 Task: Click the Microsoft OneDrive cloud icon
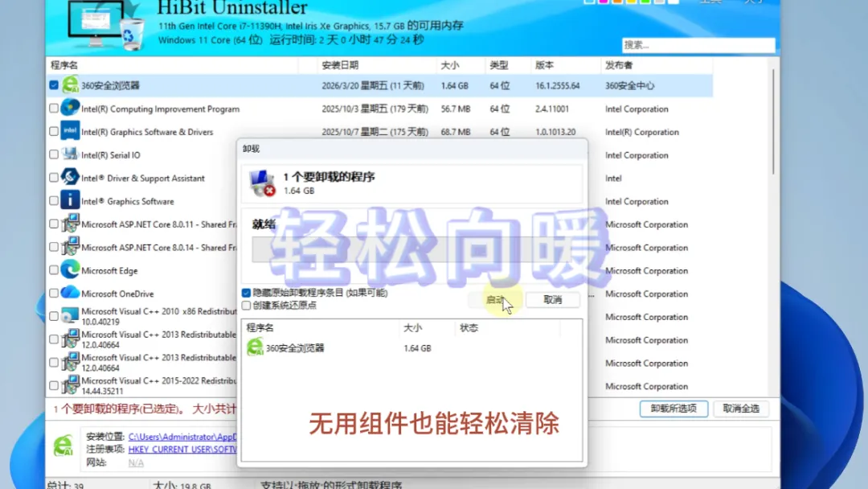click(70, 293)
